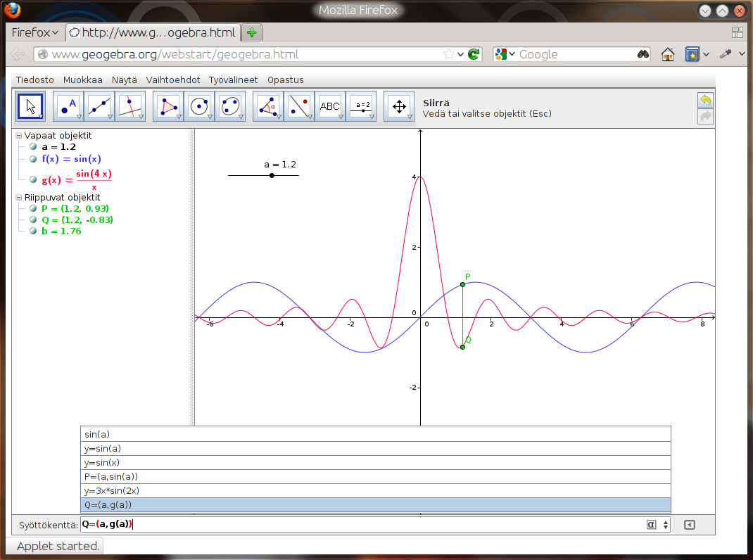
Task: Click the Applet started status text
Action: coord(58,546)
